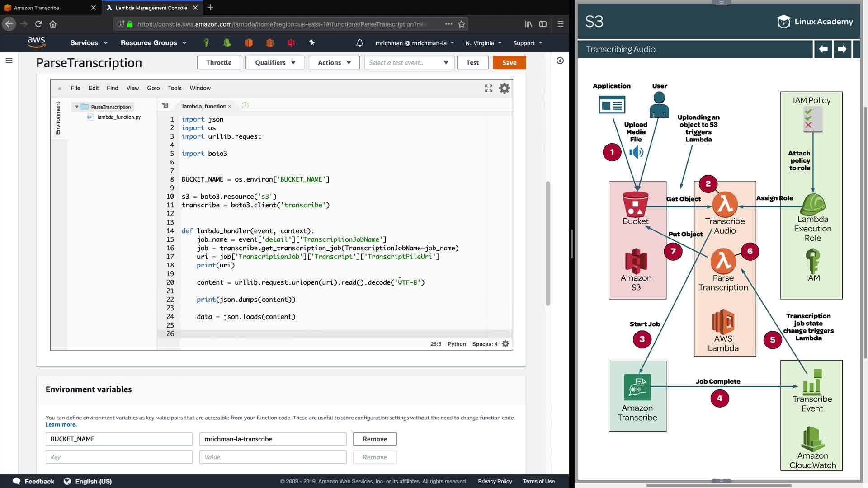
Task: Open the Goto menu in the editor
Action: [x=153, y=88]
